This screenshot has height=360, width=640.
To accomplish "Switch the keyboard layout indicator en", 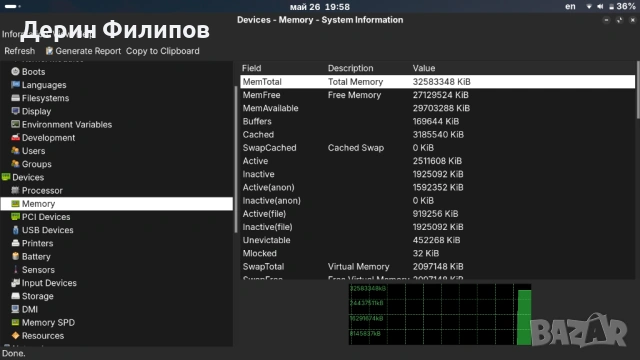I will [570, 7].
